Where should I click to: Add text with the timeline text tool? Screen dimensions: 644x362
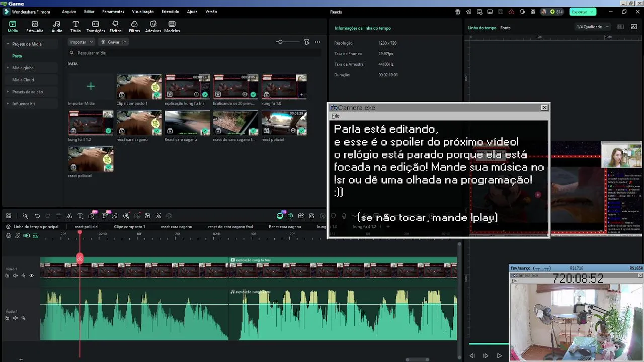80,216
